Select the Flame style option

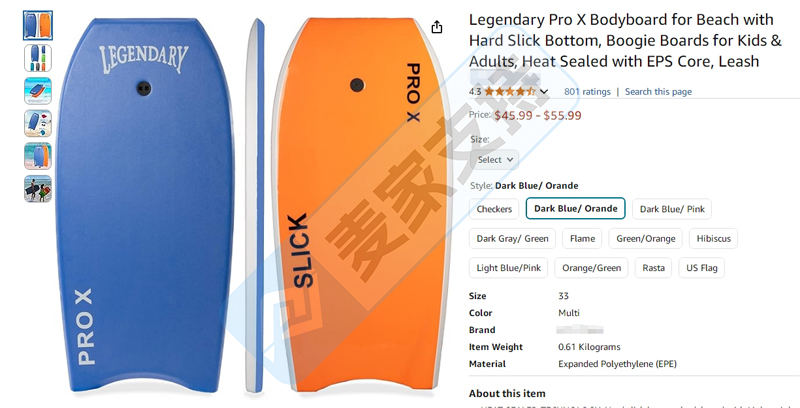(582, 238)
